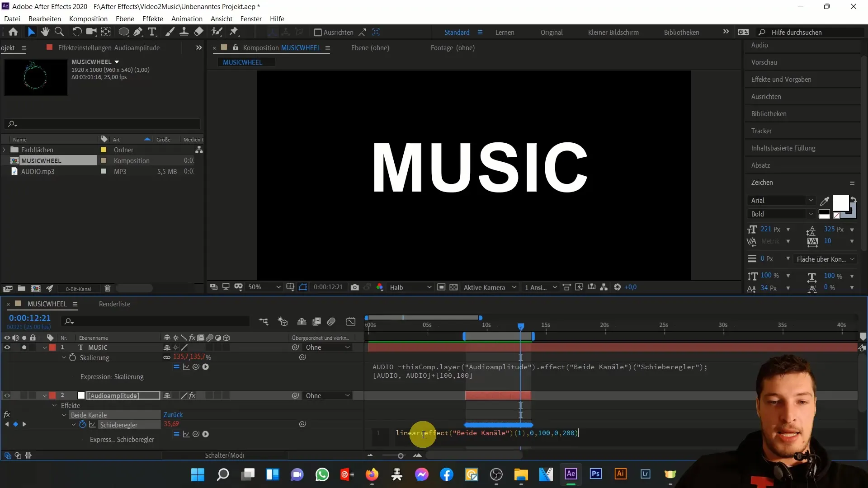868x488 pixels.
Task: Toggle the Schieberegler keyframe diamond
Action: point(15,424)
